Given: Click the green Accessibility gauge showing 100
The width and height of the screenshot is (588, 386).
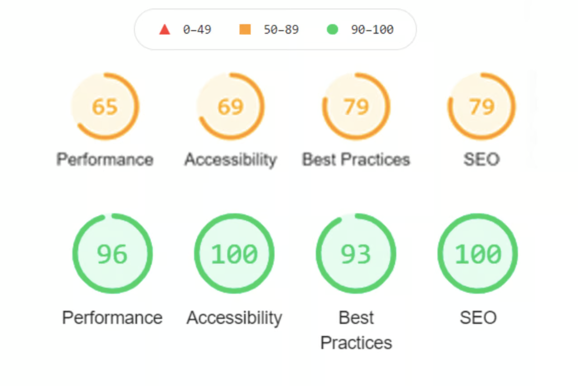Looking at the screenshot, I should tap(234, 254).
